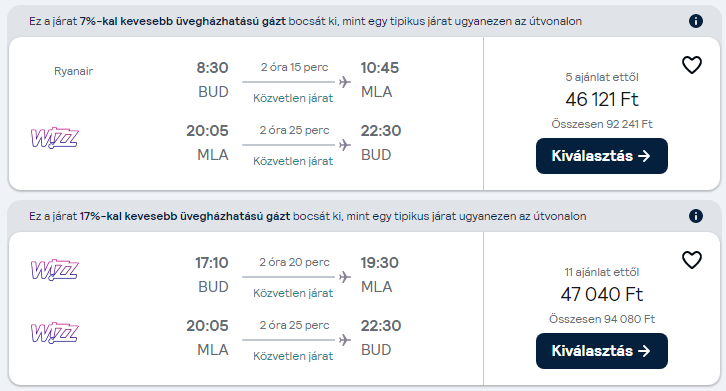Open info icon on 7% emissions banner

coord(695,21)
